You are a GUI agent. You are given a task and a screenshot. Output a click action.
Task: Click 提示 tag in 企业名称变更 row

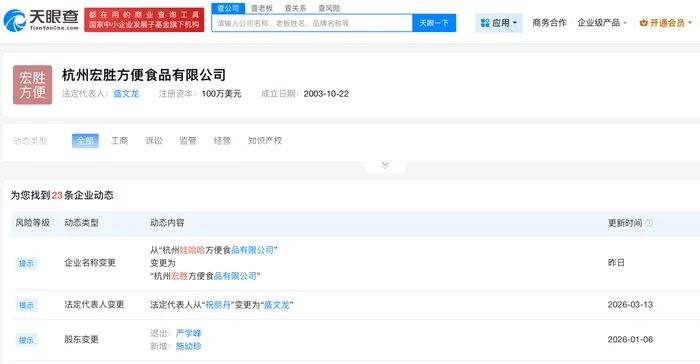click(x=26, y=263)
